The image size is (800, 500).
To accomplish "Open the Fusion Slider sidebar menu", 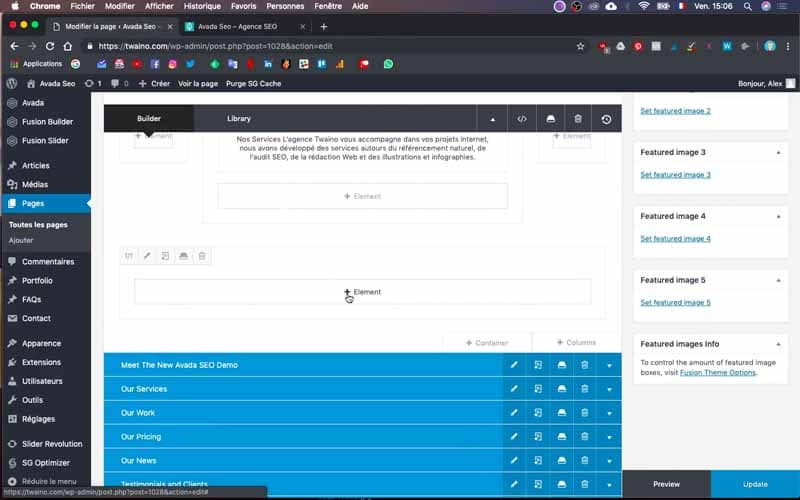I will click(46, 140).
